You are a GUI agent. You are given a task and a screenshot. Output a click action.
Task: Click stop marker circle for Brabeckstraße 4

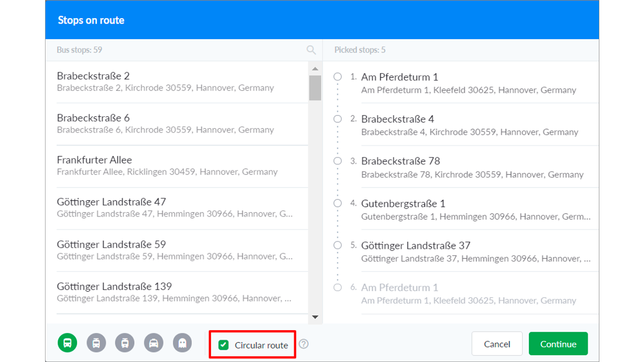pyautogui.click(x=338, y=119)
